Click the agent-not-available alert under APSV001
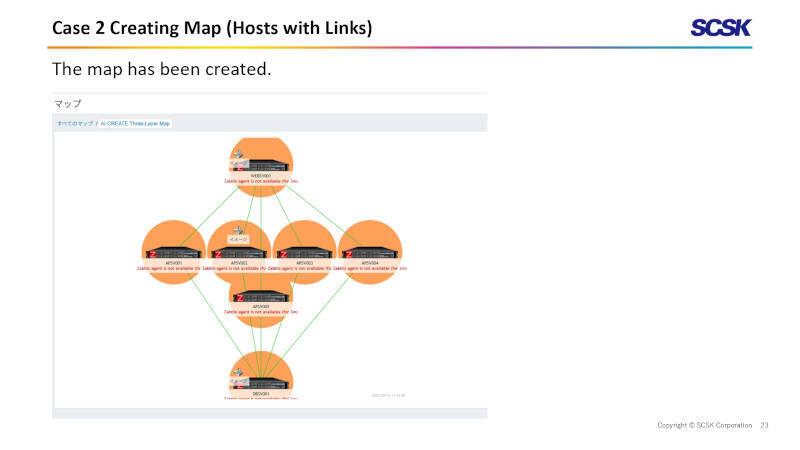 pos(169,268)
